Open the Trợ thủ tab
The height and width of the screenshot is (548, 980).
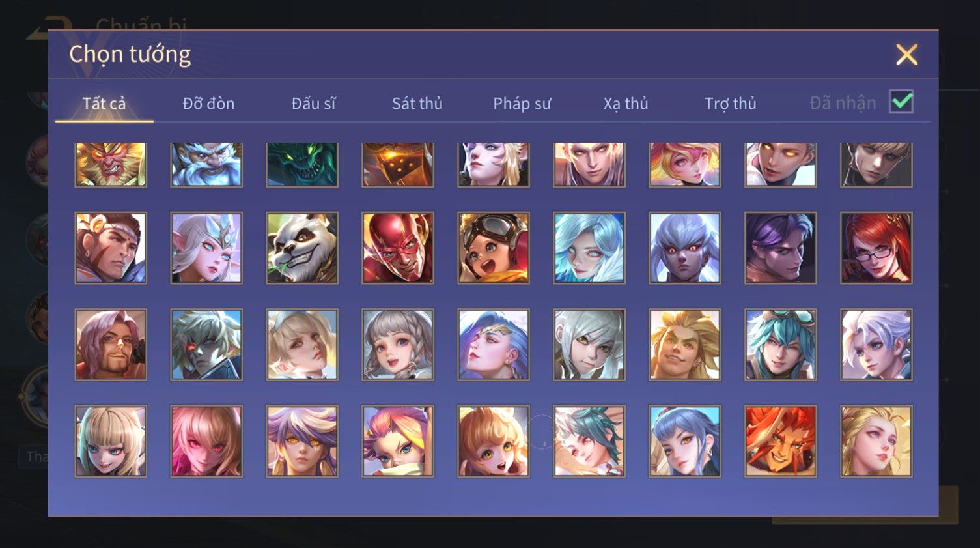[x=730, y=104]
